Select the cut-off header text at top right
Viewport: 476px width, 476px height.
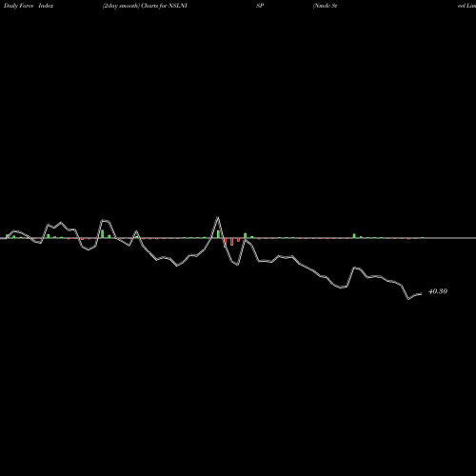click(466, 6)
